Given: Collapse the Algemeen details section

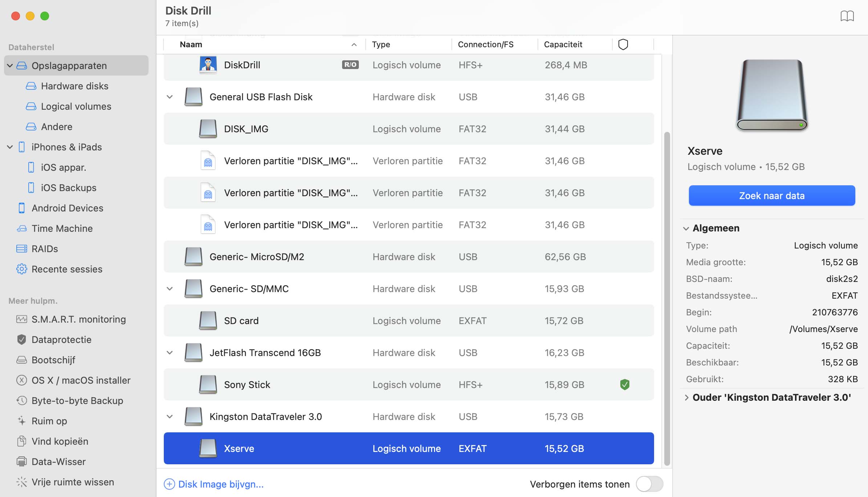Looking at the screenshot, I should pos(686,229).
